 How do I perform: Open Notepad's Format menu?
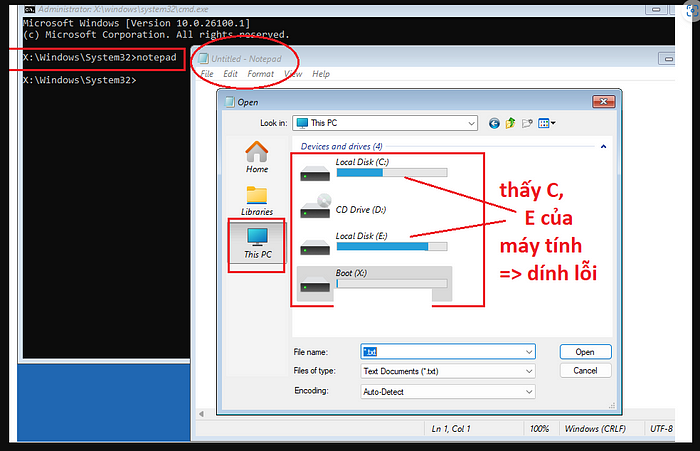(261, 74)
